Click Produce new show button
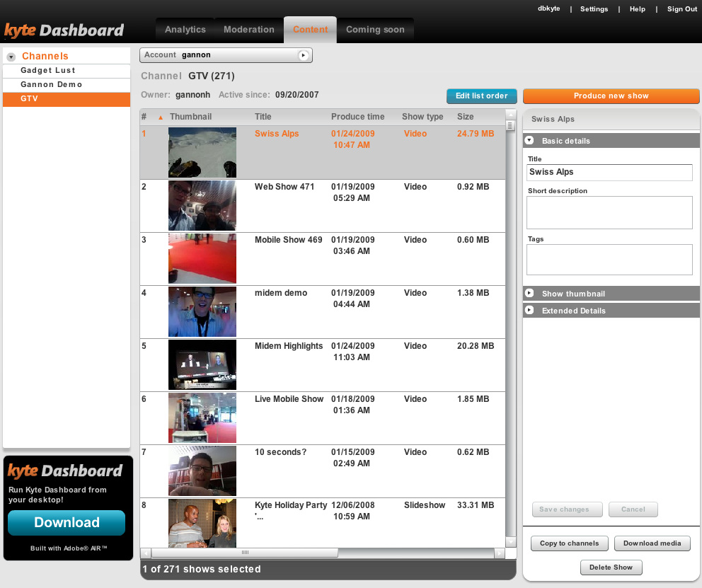This screenshot has width=702, height=588. tap(611, 96)
